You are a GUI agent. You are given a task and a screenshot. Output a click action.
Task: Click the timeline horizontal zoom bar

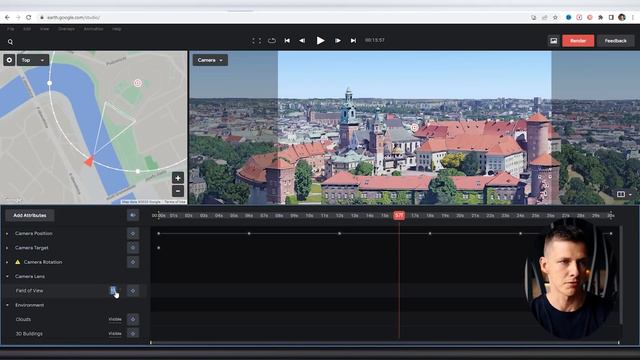(385, 342)
